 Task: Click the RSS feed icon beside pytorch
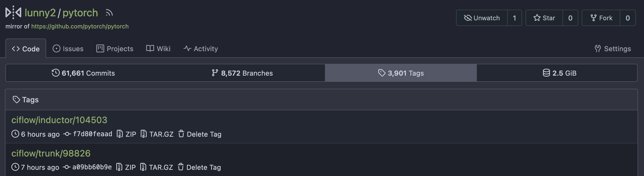109,13
